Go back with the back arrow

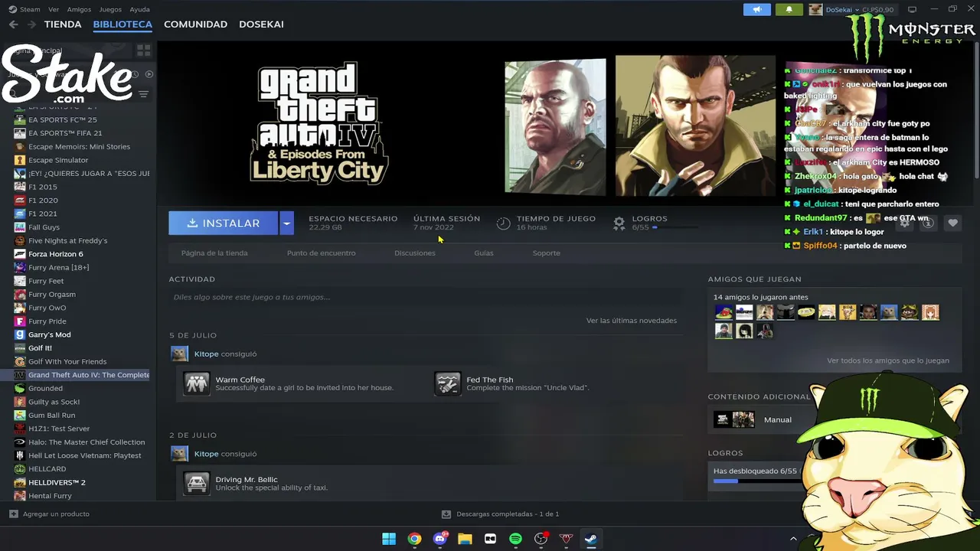click(x=13, y=24)
